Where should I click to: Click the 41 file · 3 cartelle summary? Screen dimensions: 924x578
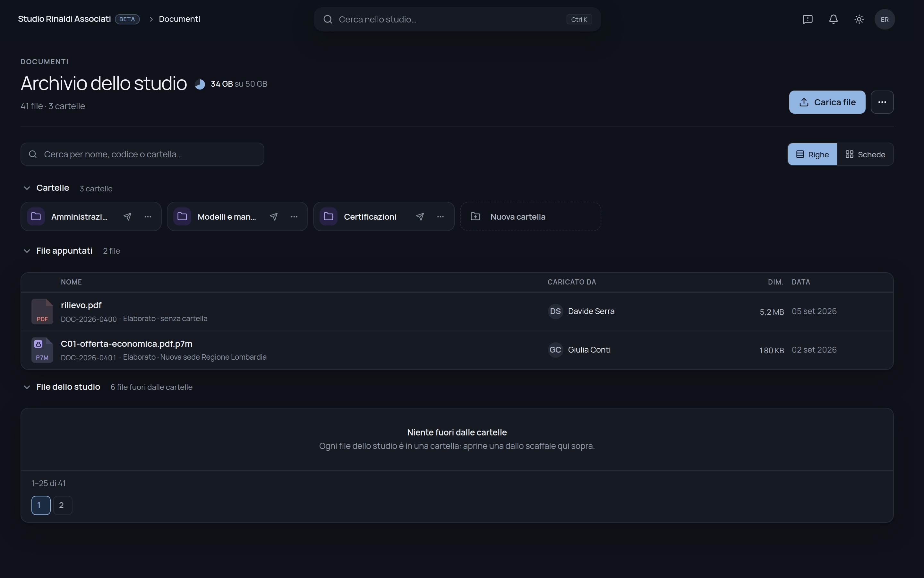click(53, 106)
